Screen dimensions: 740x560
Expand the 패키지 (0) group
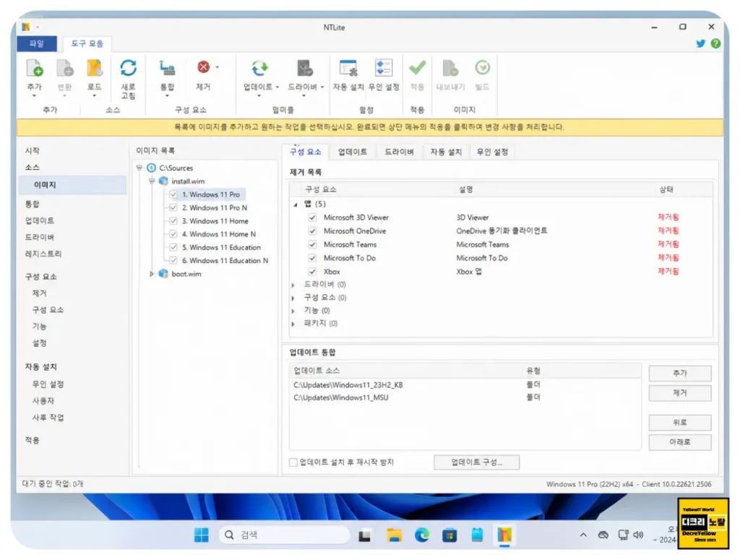click(x=293, y=324)
